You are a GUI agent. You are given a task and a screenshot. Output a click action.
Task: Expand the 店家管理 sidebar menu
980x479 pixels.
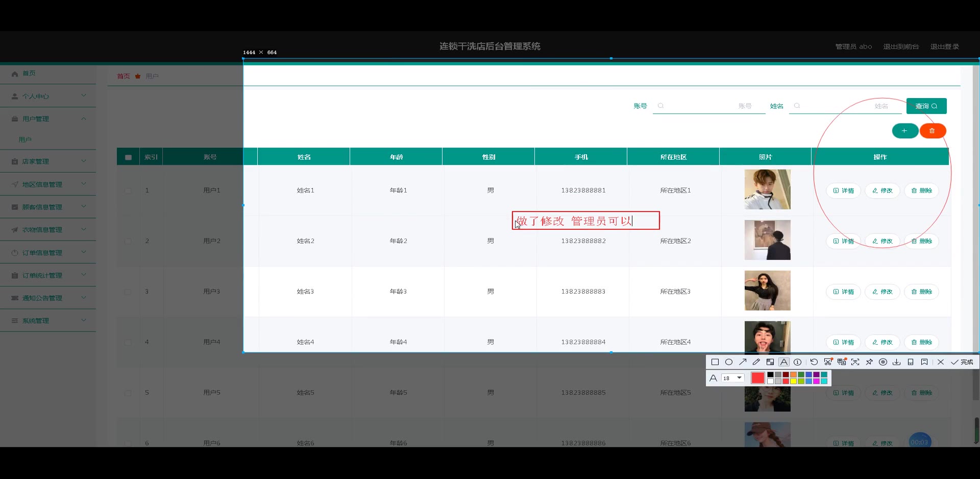point(48,161)
